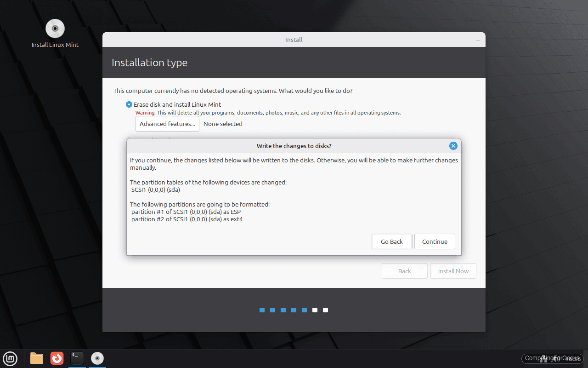Click the None selected label
The image size is (588, 368).
point(223,124)
